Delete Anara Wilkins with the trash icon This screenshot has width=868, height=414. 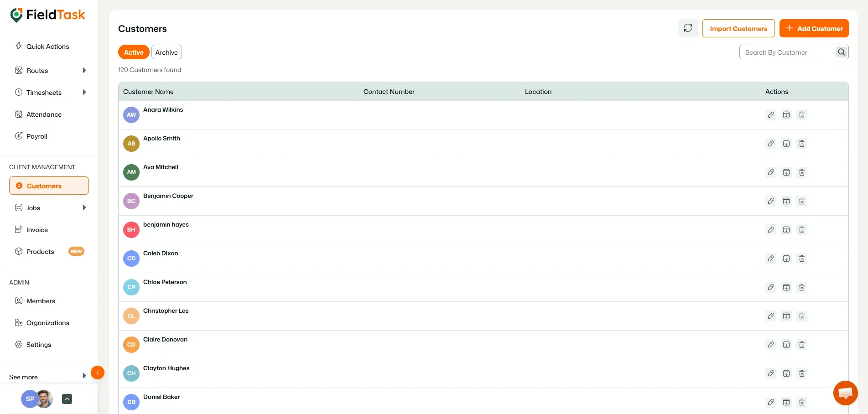(x=802, y=115)
